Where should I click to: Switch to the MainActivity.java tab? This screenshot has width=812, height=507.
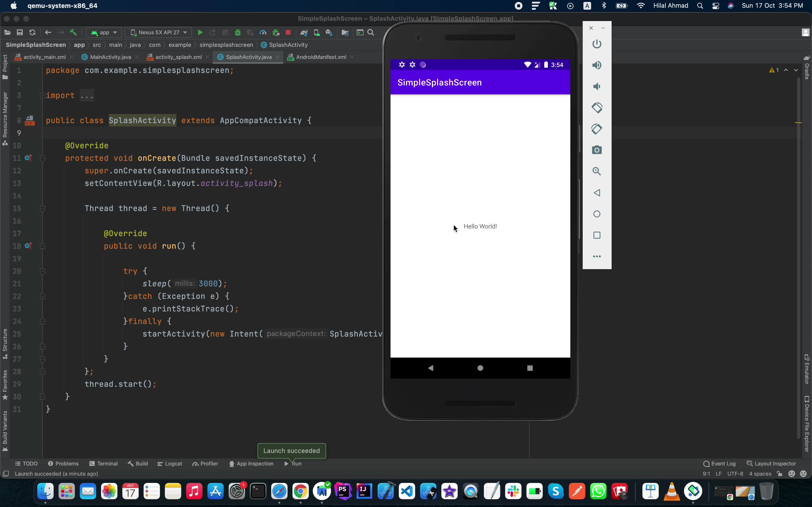(110, 57)
